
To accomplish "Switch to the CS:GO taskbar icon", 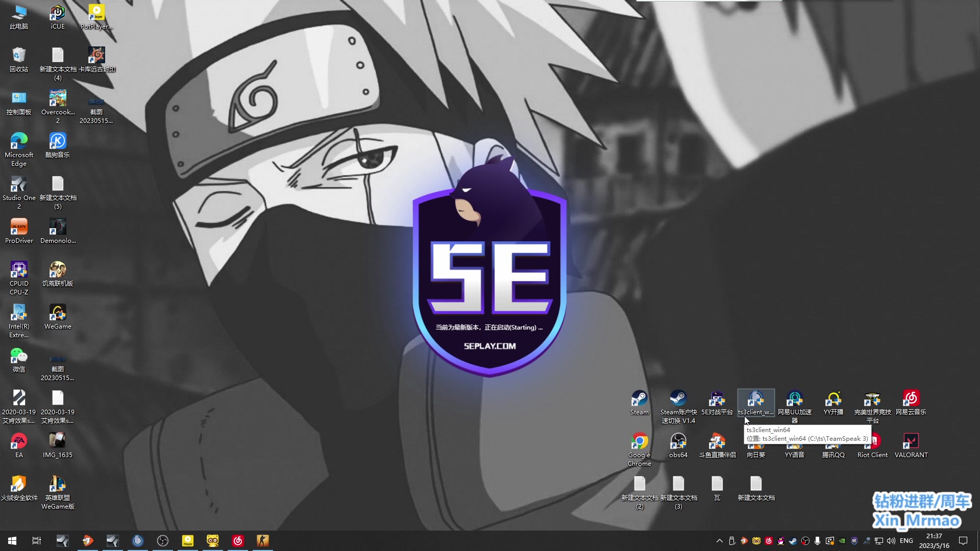I will [x=263, y=541].
